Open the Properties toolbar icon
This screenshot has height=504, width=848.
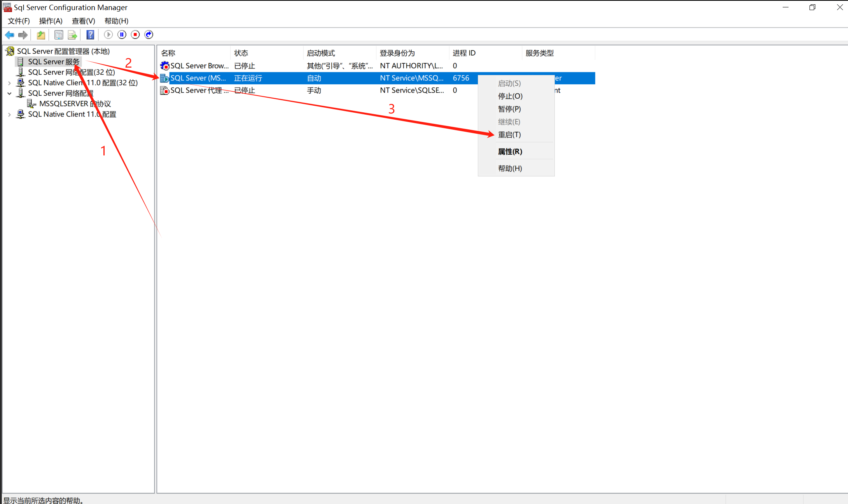pyautogui.click(x=59, y=35)
